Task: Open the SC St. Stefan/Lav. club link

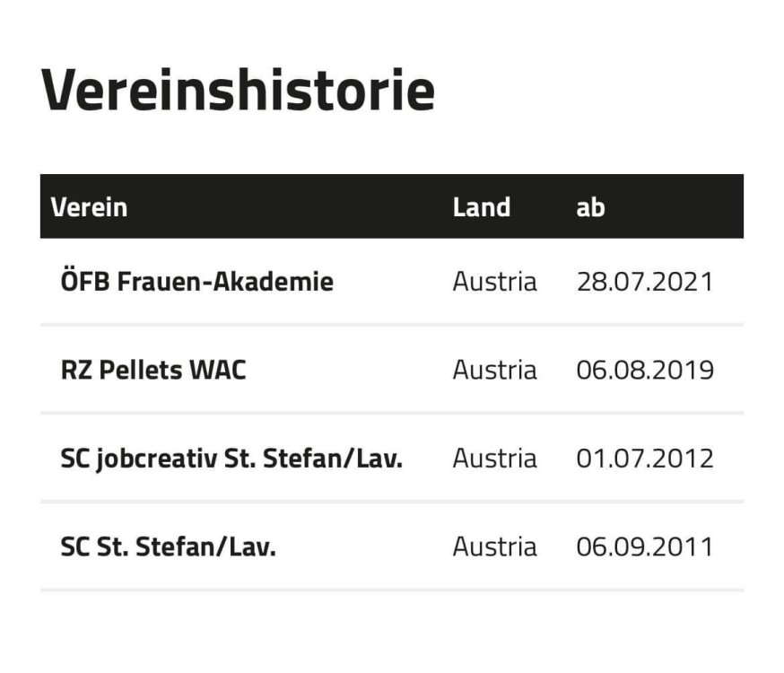Action: click(168, 546)
